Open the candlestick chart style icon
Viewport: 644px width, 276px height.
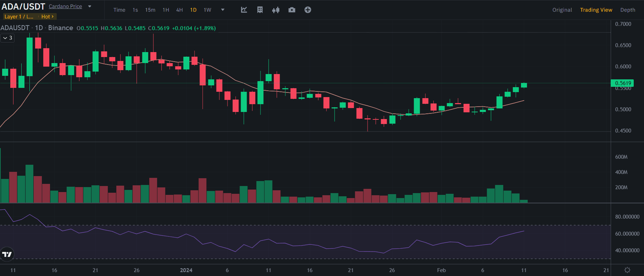tap(276, 10)
